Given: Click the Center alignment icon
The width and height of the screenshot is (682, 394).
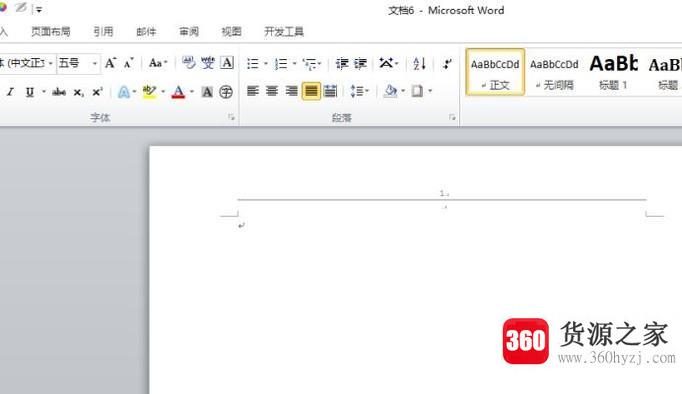Looking at the screenshot, I should (272, 91).
